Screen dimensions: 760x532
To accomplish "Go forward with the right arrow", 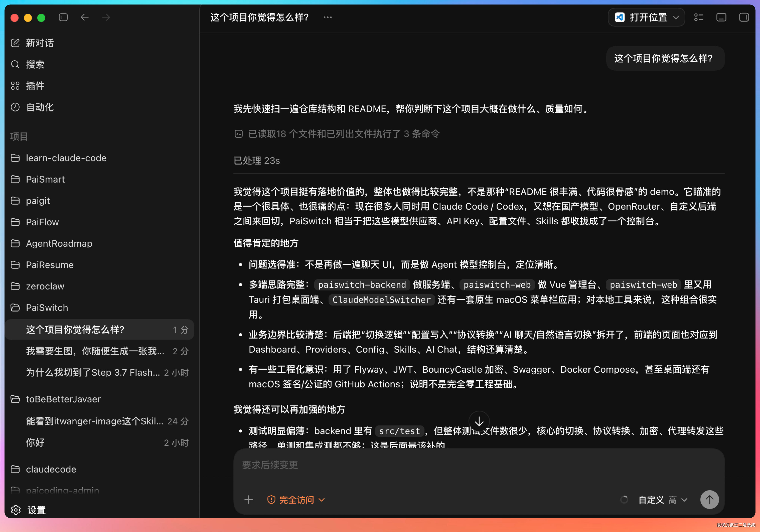I will tap(106, 17).
